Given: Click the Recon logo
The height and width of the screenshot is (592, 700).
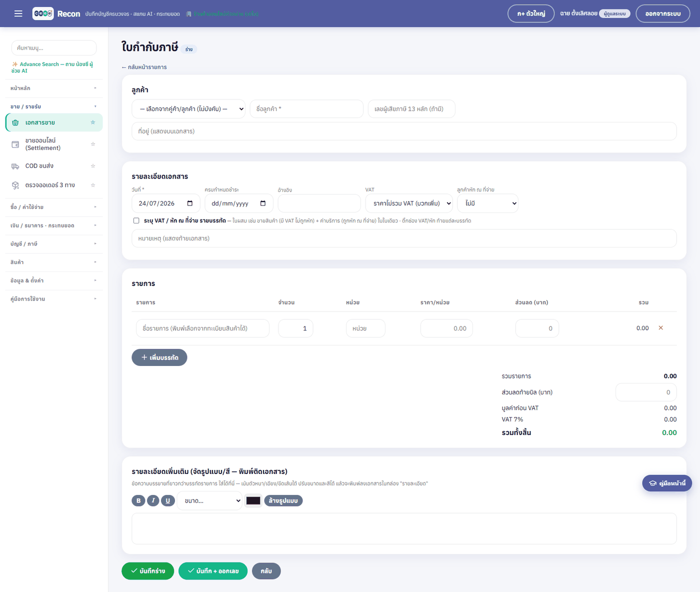Looking at the screenshot, I should click(x=56, y=13).
